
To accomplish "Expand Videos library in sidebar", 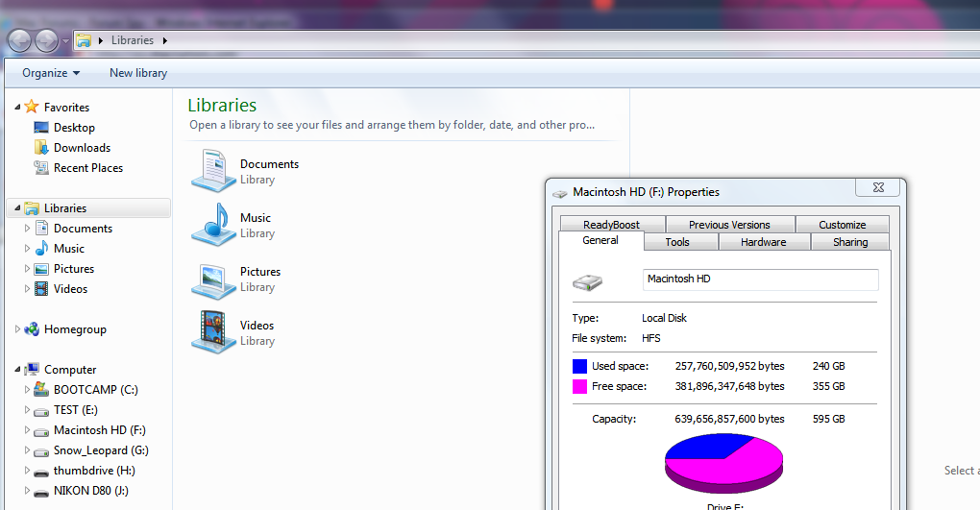I will coord(27,289).
